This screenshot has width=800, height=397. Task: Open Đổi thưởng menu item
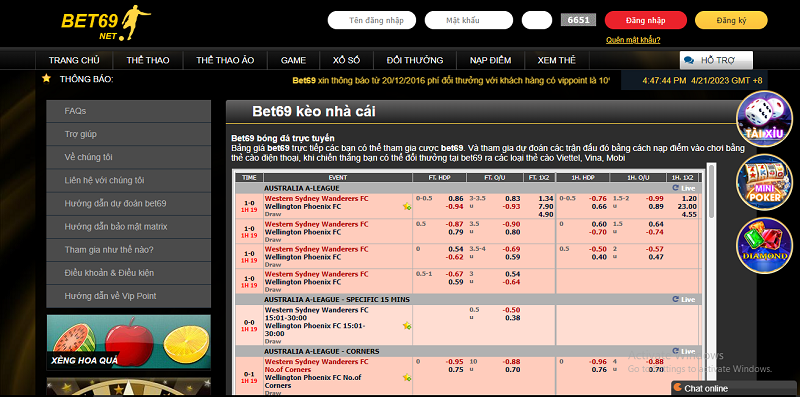(x=415, y=60)
